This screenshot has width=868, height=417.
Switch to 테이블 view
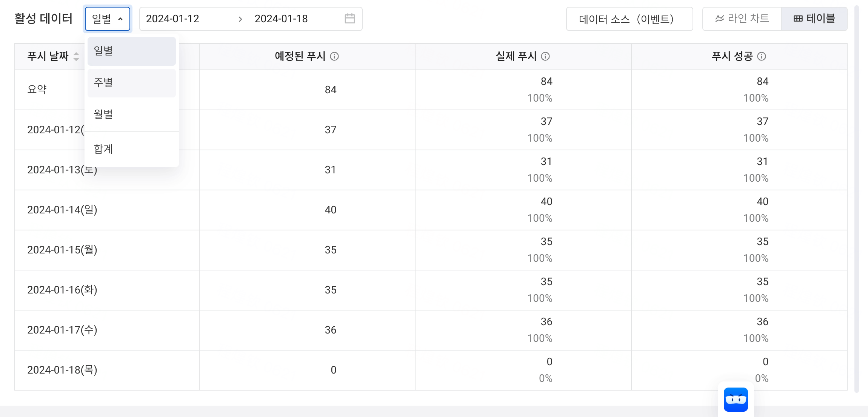pos(814,19)
